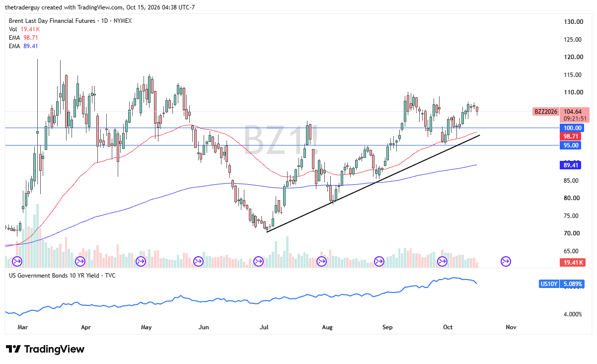The height and width of the screenshot is (364, 597).
Task: Click 70.00 on the price axis
Action: (573, 233)
